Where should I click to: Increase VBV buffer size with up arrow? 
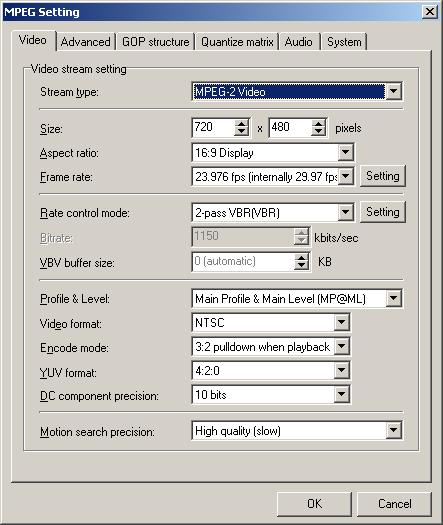tap(301, 258)
